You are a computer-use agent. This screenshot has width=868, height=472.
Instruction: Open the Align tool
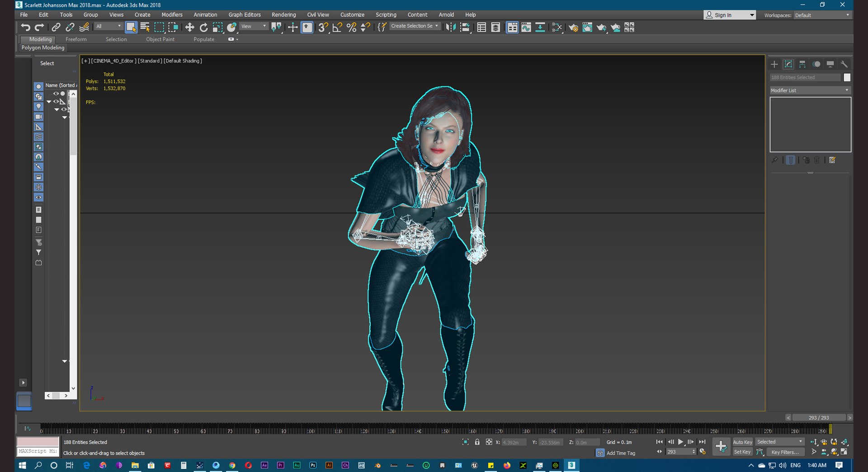(x=465, y=28)
